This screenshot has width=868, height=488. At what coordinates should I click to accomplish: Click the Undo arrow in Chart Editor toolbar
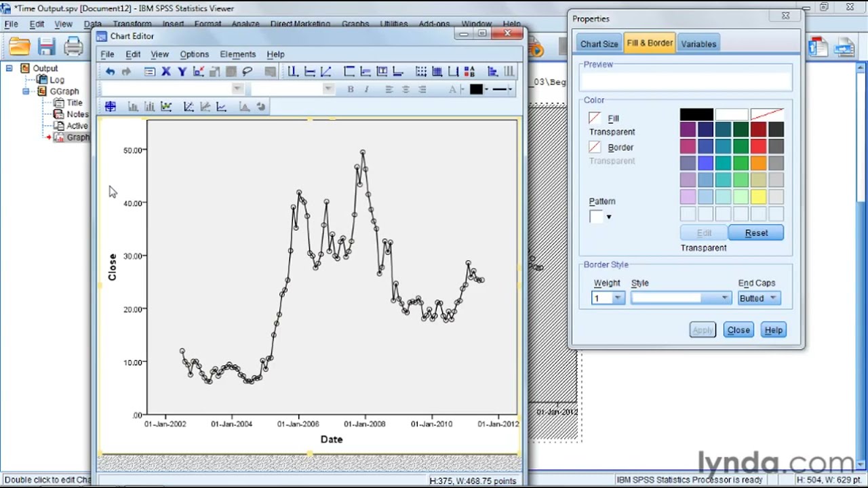tap(110, 72)
